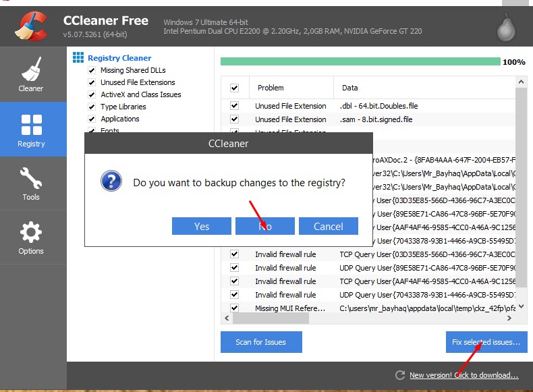The image size is (533, 392).
Task: Sort by the Problem column header
Action: [x=291, y=88]
